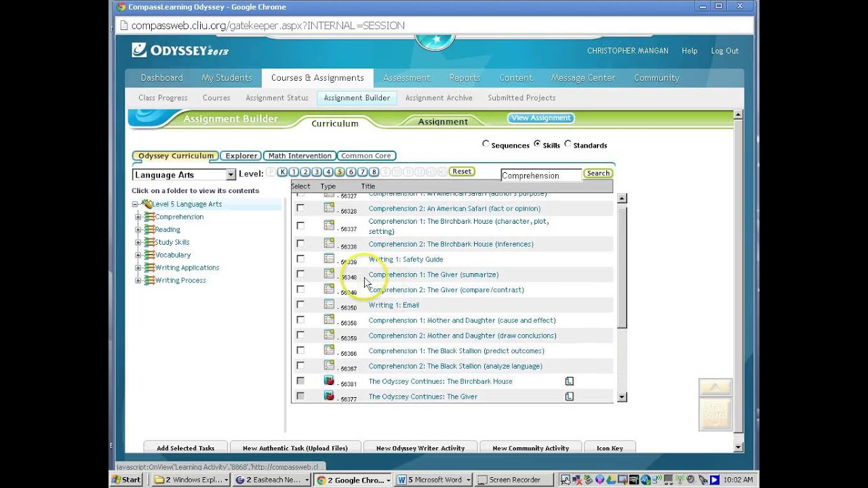This screenshot has width=868, height=488.
Task: Select level 3 button
Action: point(317,172)
